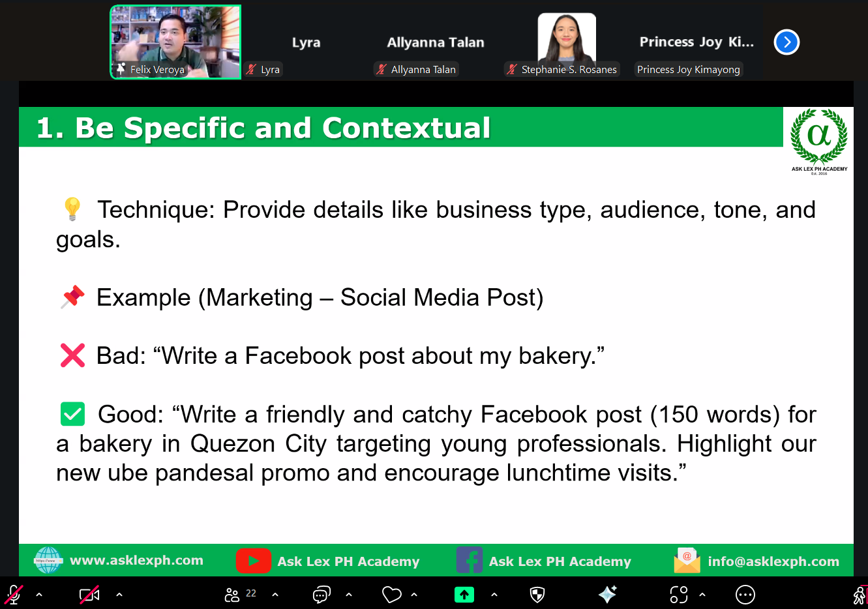Viewport: 868px width, 609px height.
Task: Click the leave meeting icon
Action: (860, 595)
